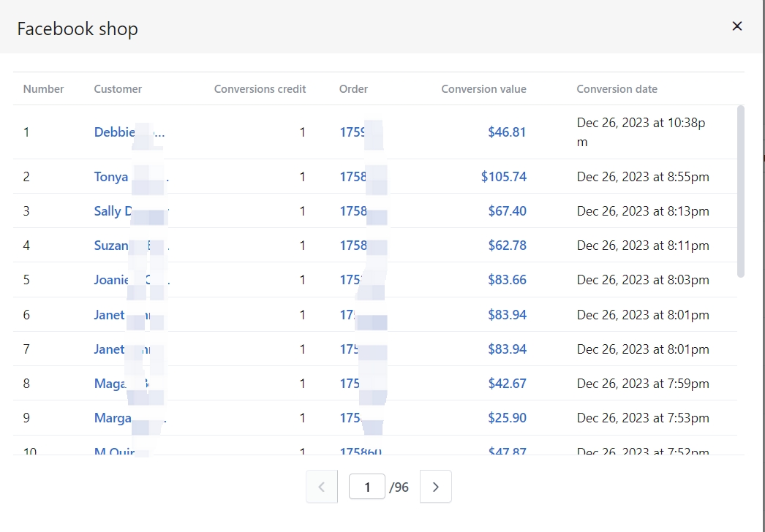Viewport: 765px width, 532px height.
Task: Open customer Tonya link
Action: 131,177
